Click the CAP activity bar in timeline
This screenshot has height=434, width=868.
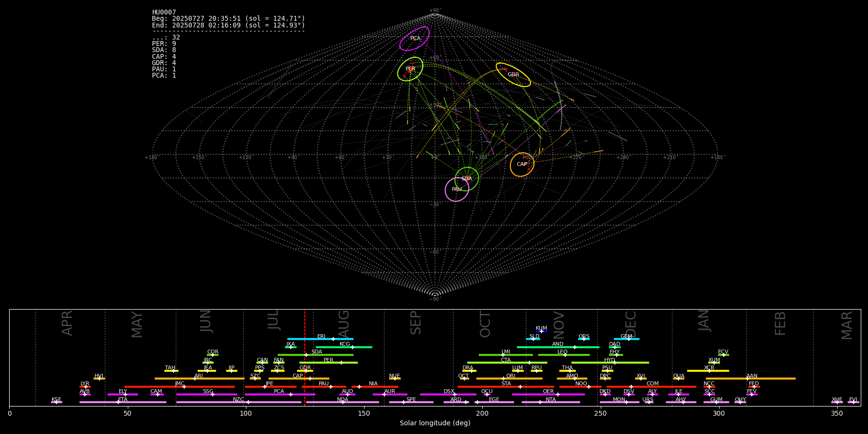299,379
